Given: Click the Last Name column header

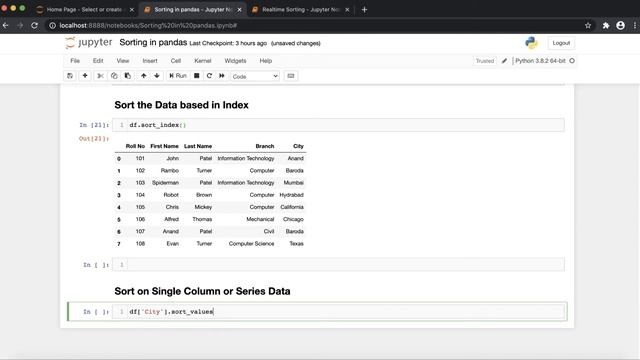Looking at the screenshot, I should pos(198,146).
